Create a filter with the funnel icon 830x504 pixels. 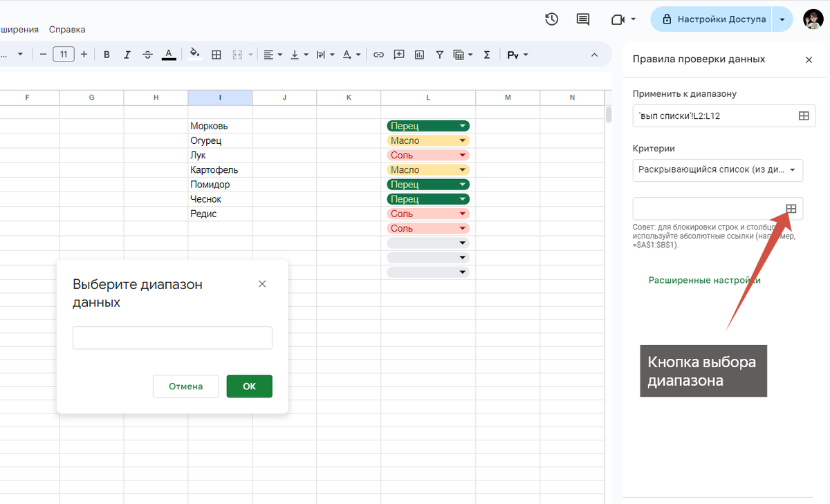coord(439,54)
